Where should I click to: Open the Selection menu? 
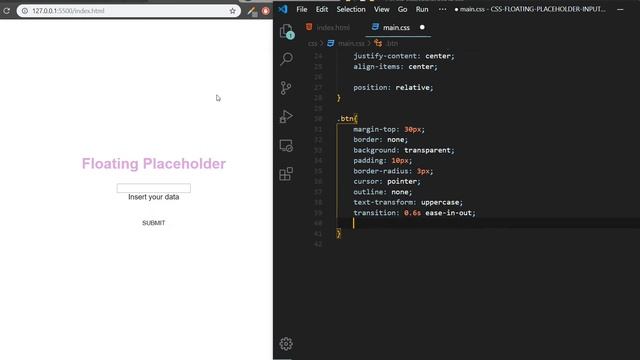351,9
